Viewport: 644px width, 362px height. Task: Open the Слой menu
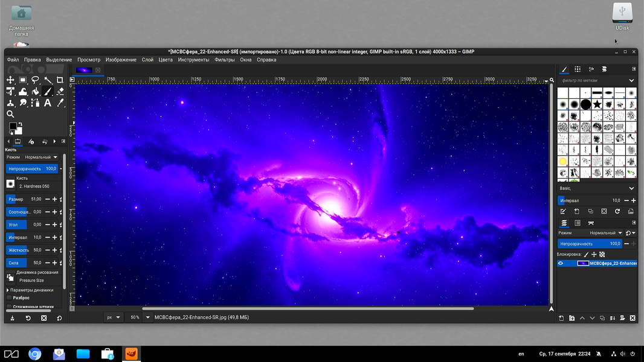coord(147,60)
